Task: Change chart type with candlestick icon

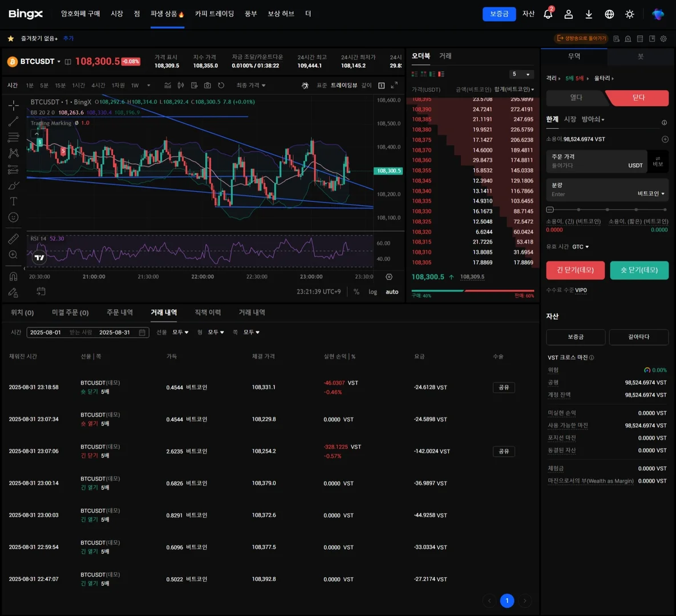Action: pos(181,86)
